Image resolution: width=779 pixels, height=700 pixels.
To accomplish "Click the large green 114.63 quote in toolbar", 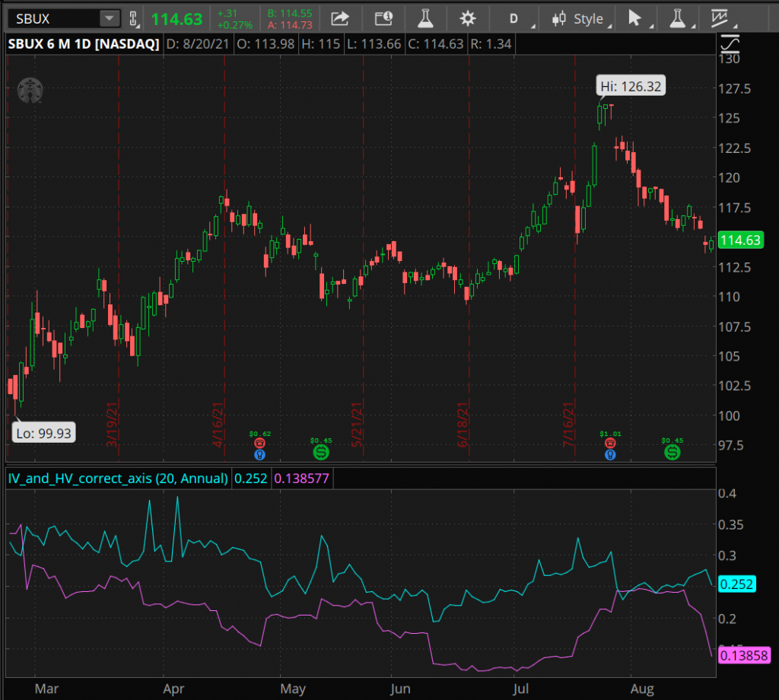I will point(176,19).
